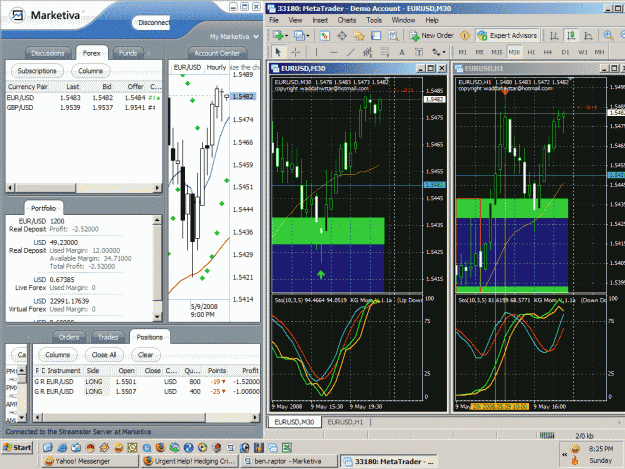Click the Subscriptions button

click(x=37, y=71)
